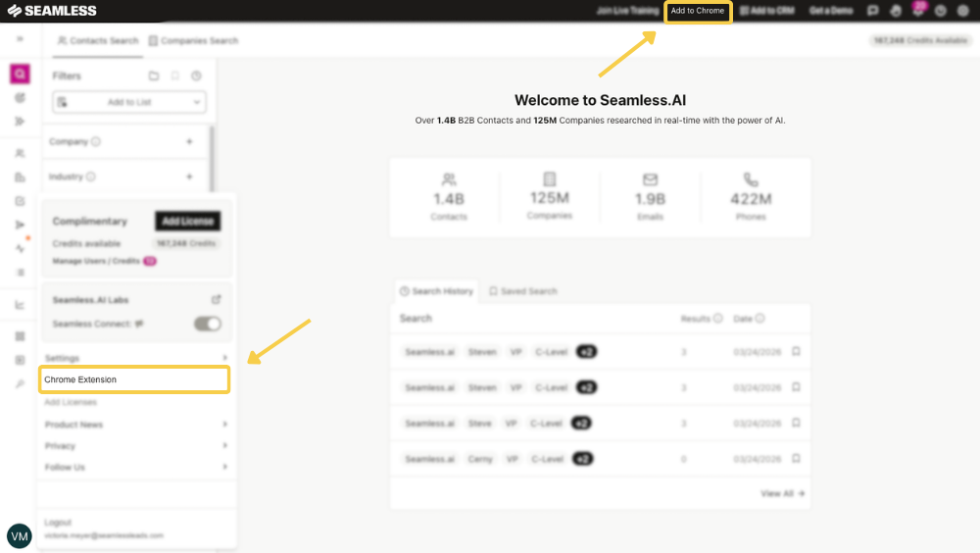This screenshot has width=980, height=553.
Task: Click the Add to CRM button
Action: tap(767, 11)
